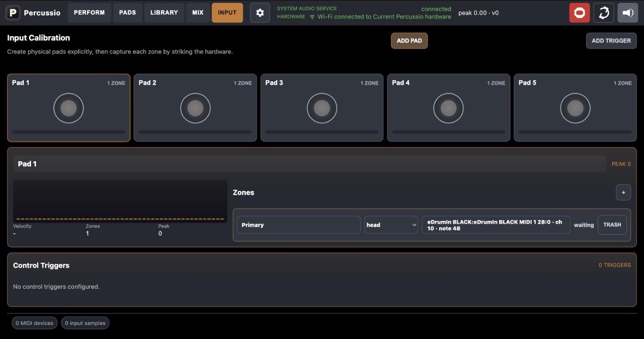Screen dimensions: 644x339
Task: Click the refresh sync arrows icon
Action: click(x=604, y=13)
